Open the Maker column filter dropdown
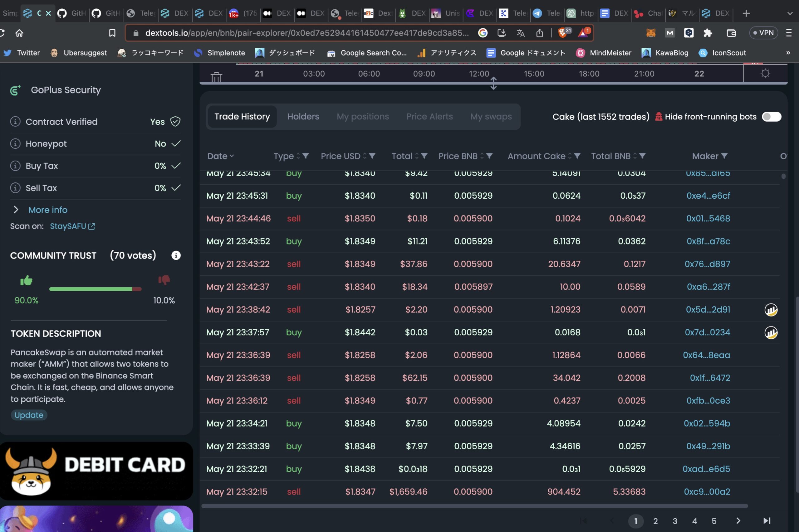 pos(725,156)
